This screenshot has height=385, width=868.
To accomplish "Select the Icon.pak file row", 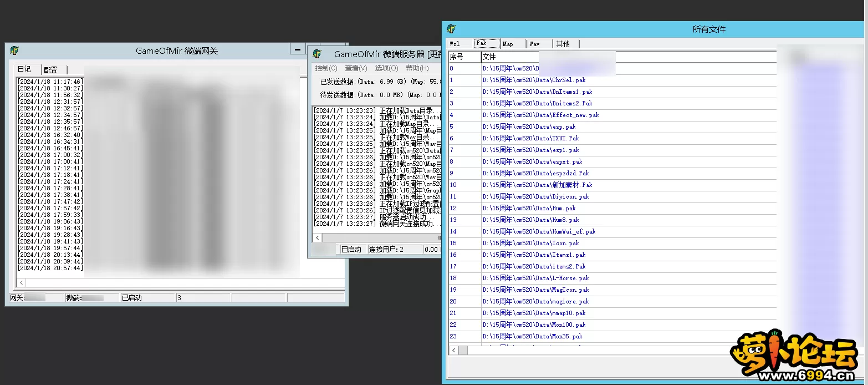I will (612, 244).
